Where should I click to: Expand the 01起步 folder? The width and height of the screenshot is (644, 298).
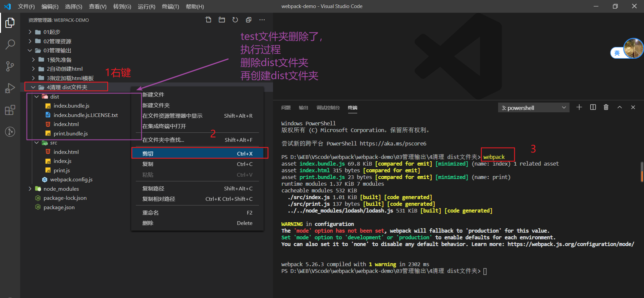point(30,32)
